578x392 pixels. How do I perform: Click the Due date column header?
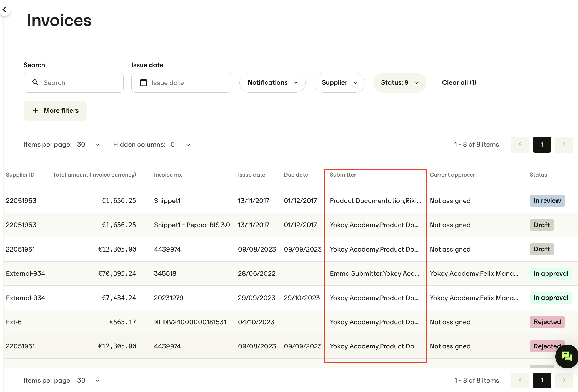click(x=296, y=175)
